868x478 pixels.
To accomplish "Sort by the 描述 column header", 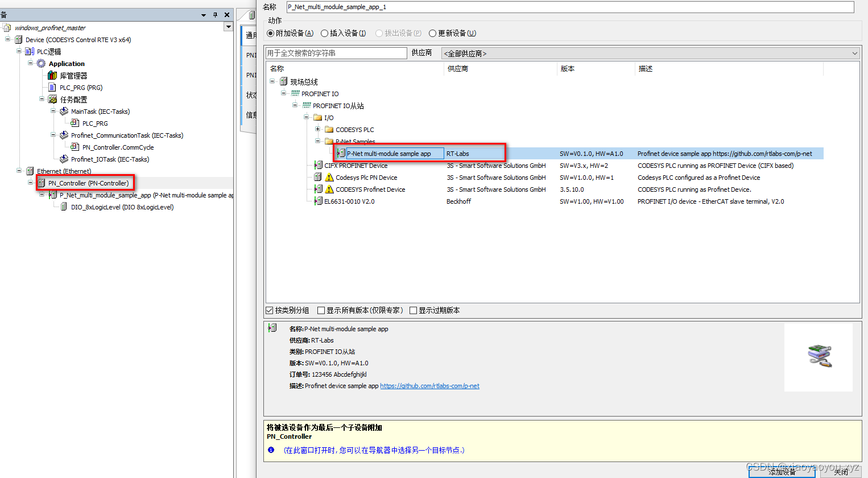I will (729, 69).
